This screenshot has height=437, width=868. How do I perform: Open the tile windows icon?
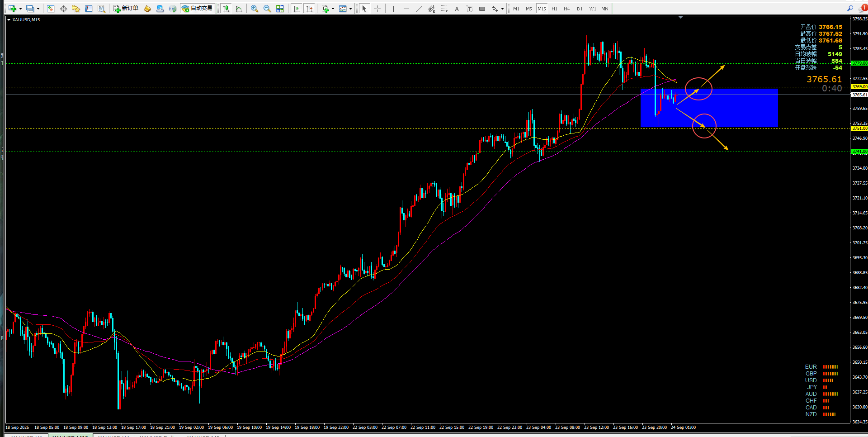(x=280, y=9)
